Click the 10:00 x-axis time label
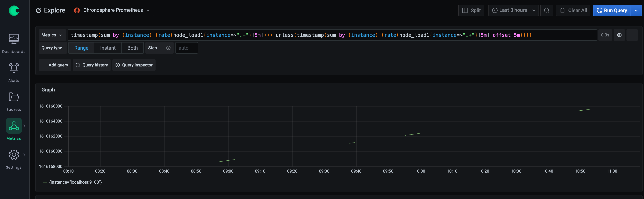Screen dimensions: 644x199 pyautogui.click(x=420, y=171)
